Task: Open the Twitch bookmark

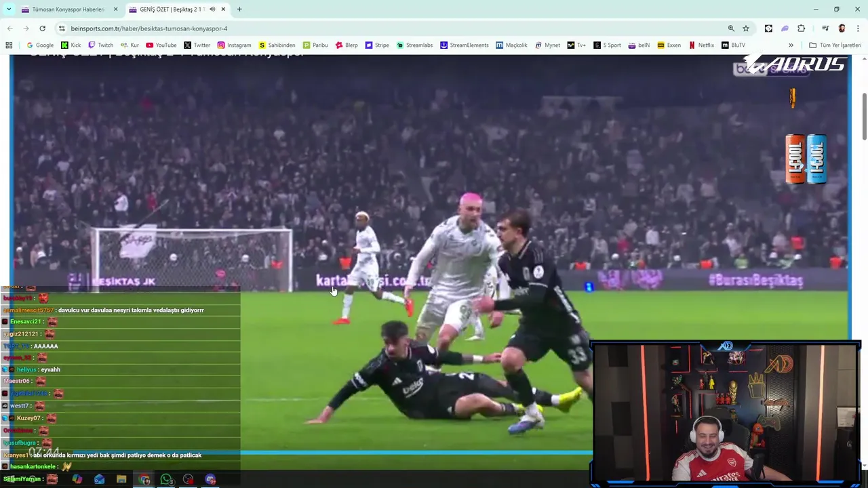Action: pos(101,45)
